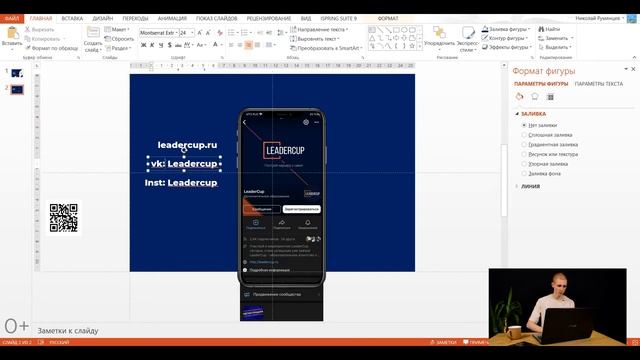640x360 pixels.
Task: Click Заменить replace button
Action: point(556,38)
